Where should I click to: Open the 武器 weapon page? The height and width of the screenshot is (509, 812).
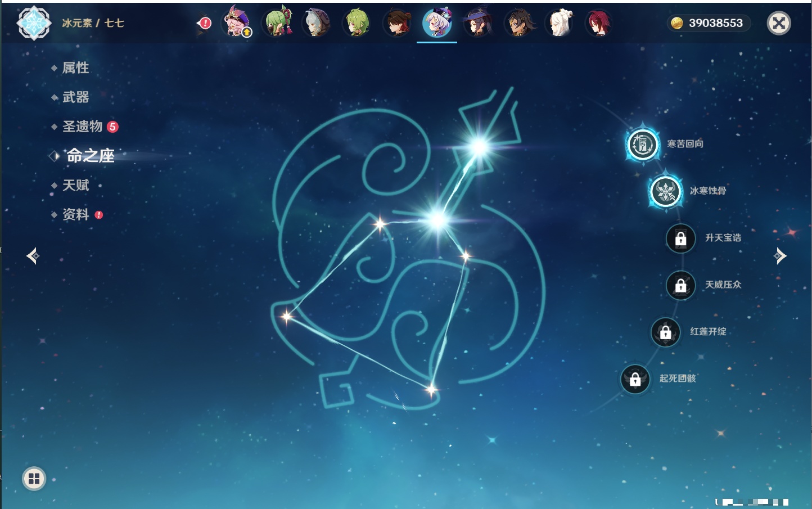[x=75, y=97]
